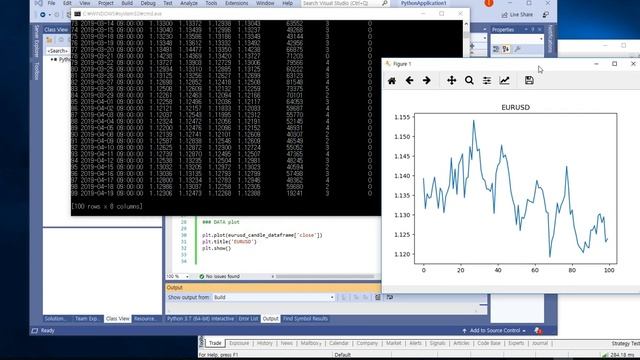The height and width of the screenshot is (360, 640).
Task: Click the Toolbox side tab
Action: (x=36, y=70)
